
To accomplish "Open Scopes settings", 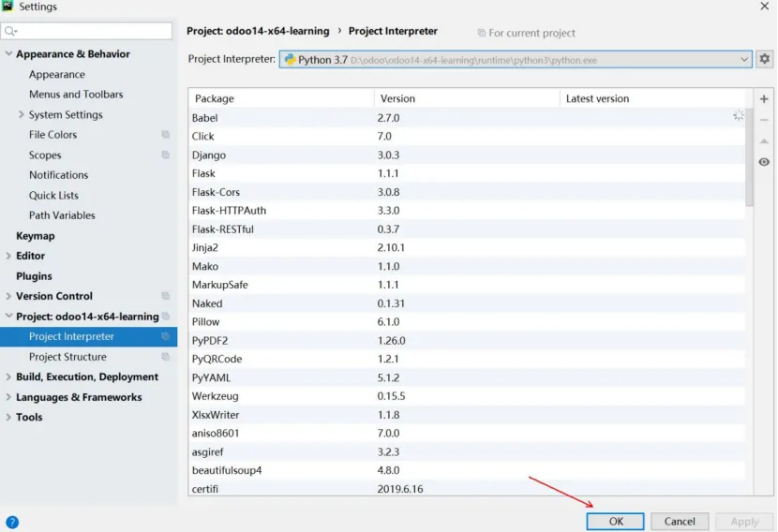I will tap(45, 155).
